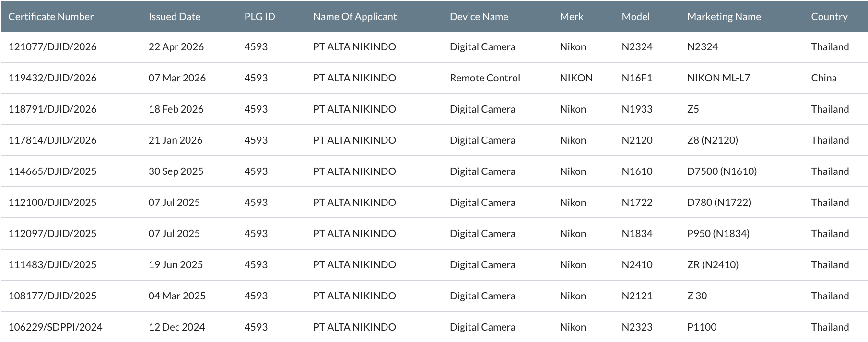Sort by the Issued Date column header
Viewport: 868px width, 342px height.
174,17
